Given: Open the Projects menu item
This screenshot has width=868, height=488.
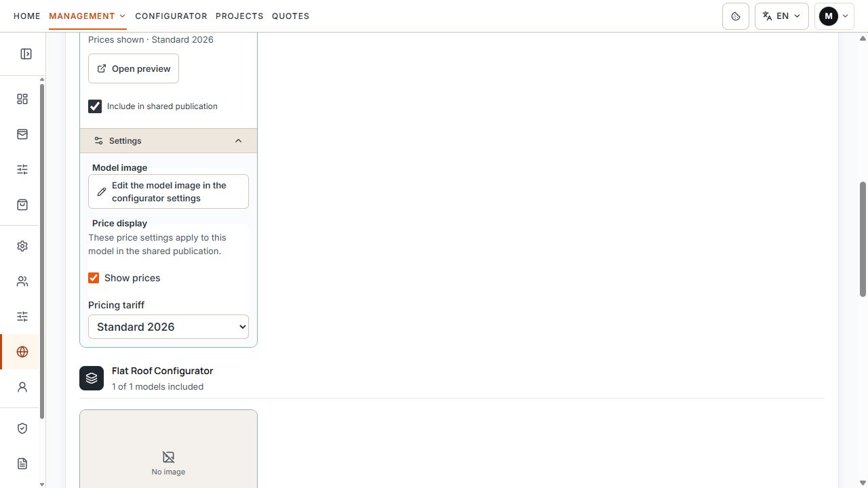Looking at the screenshot, I should point(239,16).
